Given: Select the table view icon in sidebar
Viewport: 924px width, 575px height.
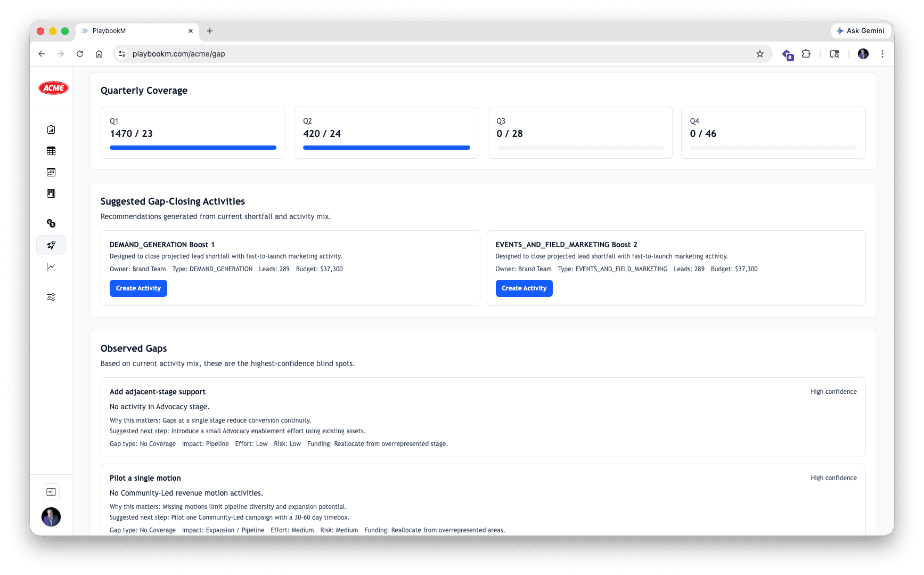Looking at the screenshot, I should (51, 151).
